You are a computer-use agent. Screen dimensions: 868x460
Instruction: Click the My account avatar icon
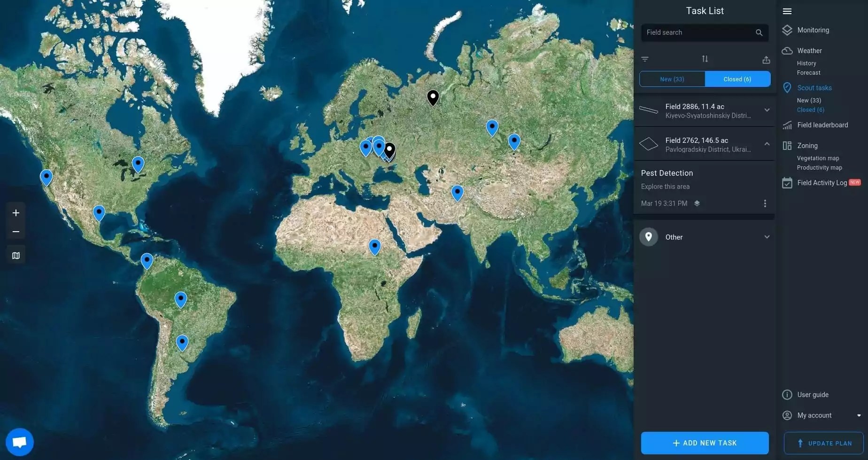click(787, 415)
